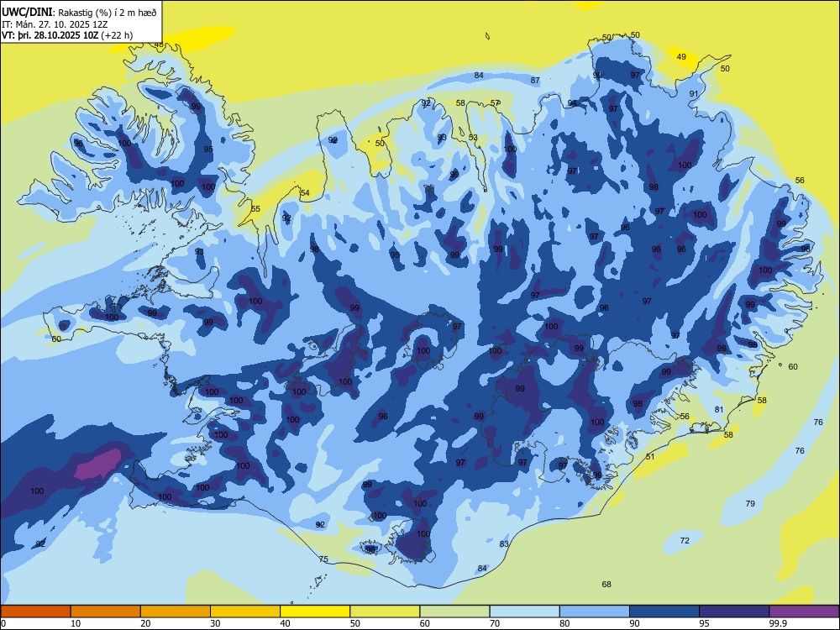Viewport: 840px width, 630px height.
Task: Pick the 80–90 blue legend segment
Action: click(x=595, y=612)
